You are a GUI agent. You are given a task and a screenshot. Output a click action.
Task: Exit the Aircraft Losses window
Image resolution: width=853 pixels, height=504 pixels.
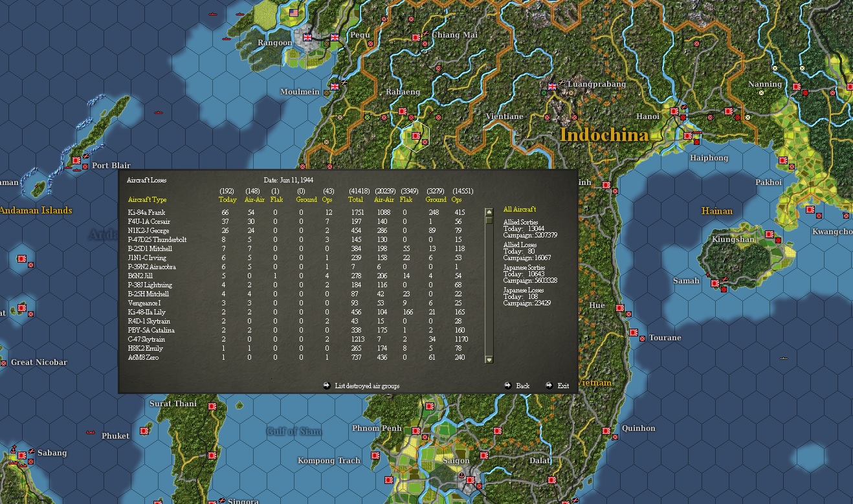click(x=557, y=386)
